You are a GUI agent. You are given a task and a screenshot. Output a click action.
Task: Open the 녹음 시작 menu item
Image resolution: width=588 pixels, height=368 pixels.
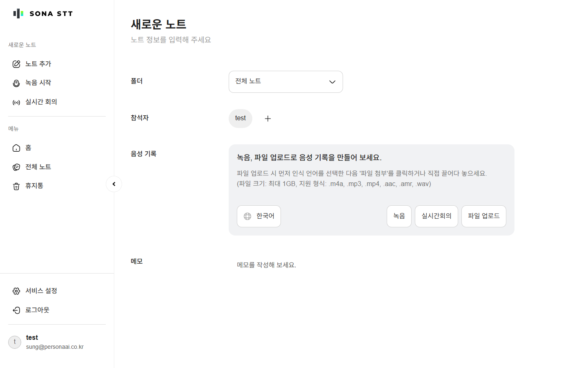(x=57, y=83)
